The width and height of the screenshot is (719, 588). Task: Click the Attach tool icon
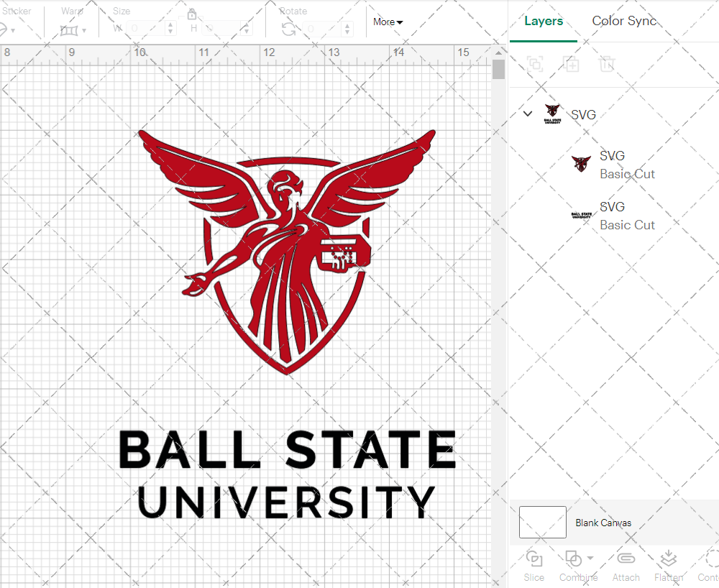626,559
